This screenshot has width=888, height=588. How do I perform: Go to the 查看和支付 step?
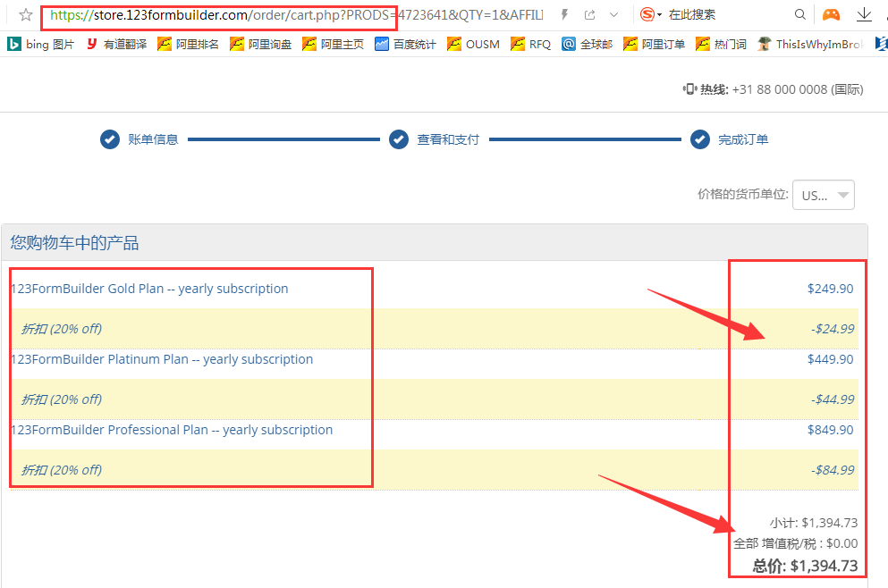[448, 139]
